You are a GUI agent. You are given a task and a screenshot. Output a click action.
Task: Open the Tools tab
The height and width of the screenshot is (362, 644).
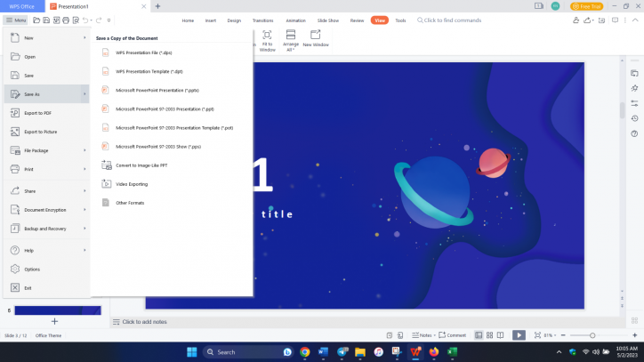400,20
